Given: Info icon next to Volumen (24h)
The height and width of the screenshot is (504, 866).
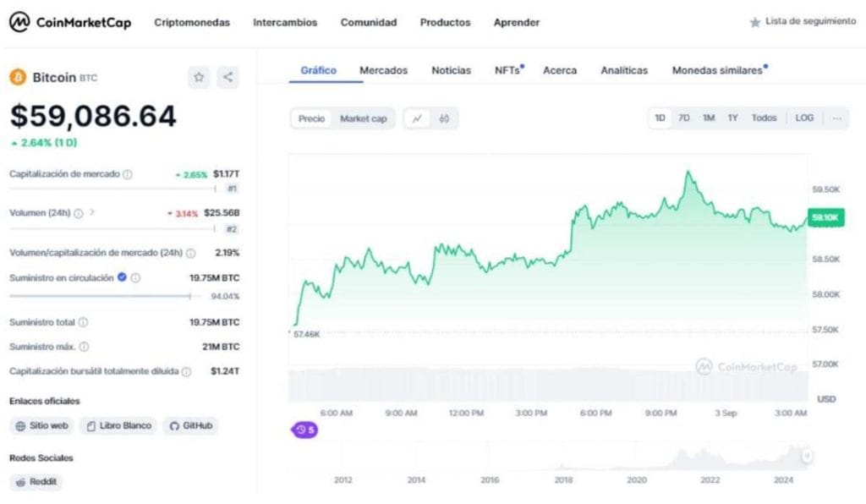Looking at the screenshot, I should coord(79,214).
